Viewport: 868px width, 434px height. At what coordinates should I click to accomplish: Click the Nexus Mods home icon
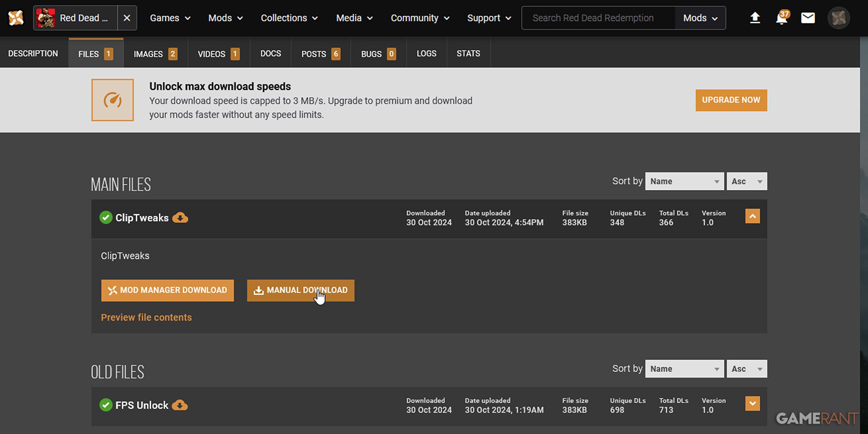(x=16, y=18)
